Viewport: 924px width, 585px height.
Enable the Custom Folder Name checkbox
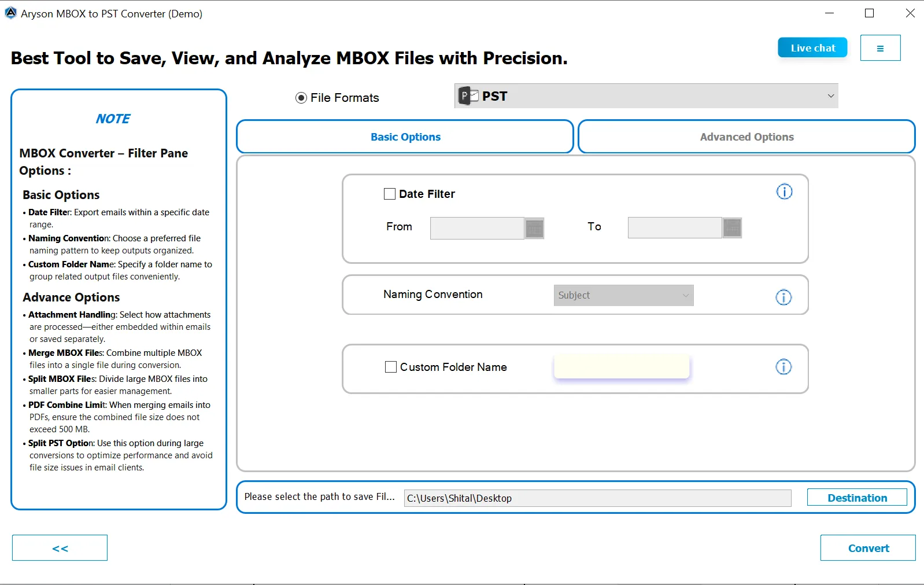(x=391, y=367)
